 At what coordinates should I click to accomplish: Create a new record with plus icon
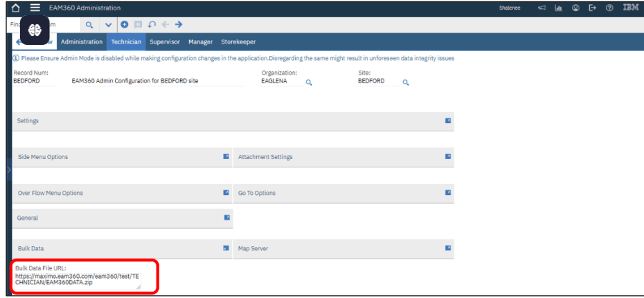coord(125,25)
